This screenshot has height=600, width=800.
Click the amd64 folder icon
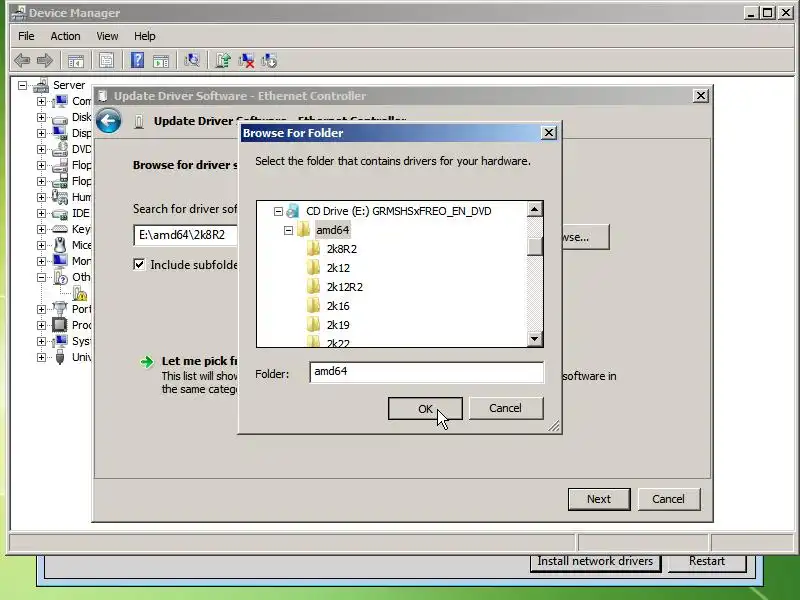pos(304,230)
